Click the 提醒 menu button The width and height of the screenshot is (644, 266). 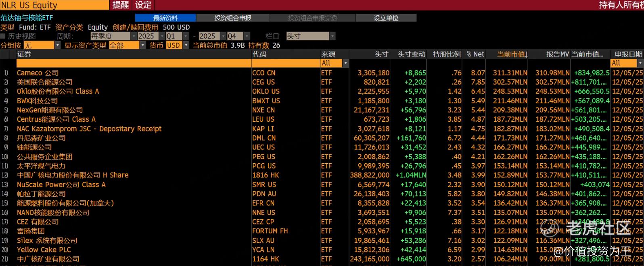(121, 5)
